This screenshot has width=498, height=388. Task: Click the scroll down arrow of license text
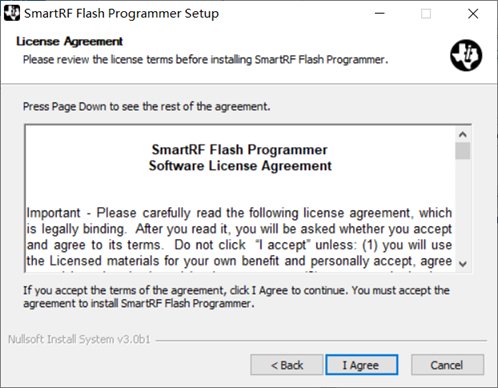pos(463,264)
